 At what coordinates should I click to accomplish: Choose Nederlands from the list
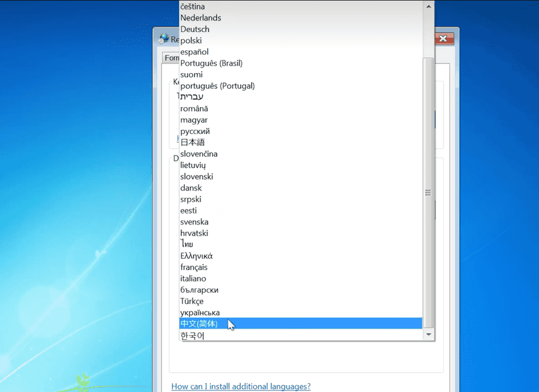[x=201, y=18]
